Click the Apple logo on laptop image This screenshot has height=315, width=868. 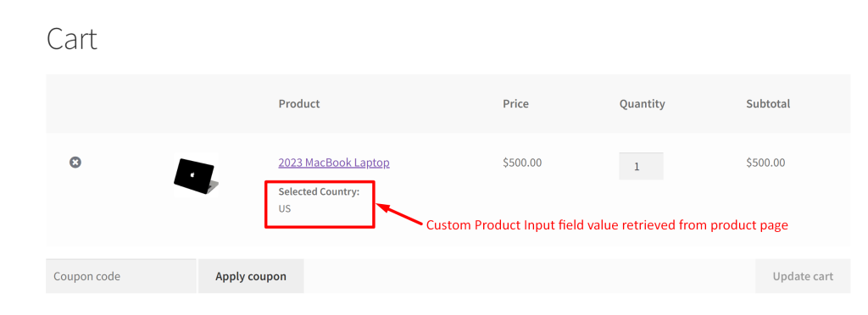click(x=192, y=174)
